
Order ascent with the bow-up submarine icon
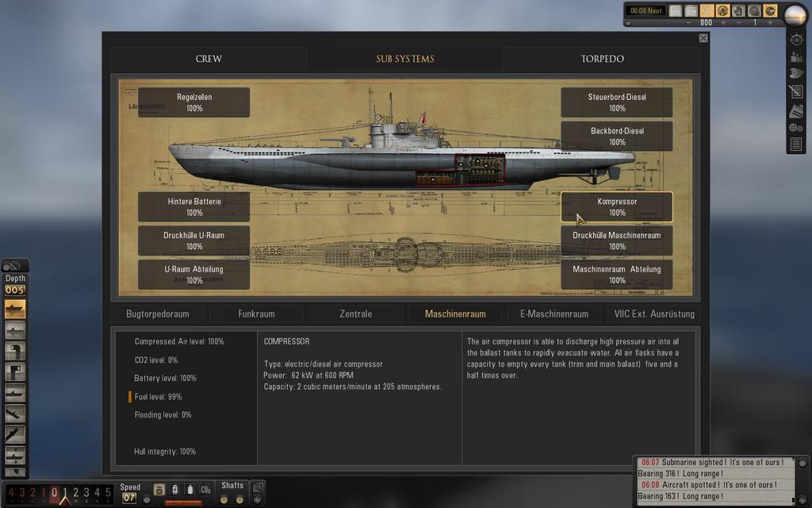point(15,434)
